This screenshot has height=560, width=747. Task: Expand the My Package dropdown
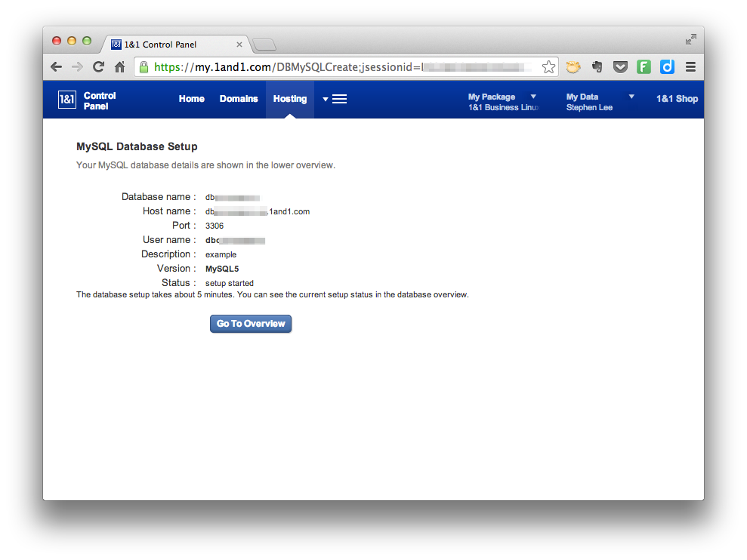[x=533, y=97]
